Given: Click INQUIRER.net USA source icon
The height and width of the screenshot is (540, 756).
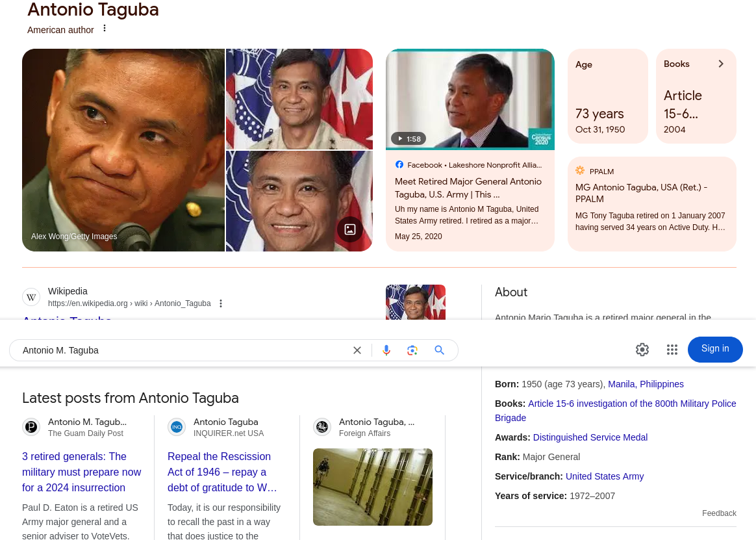Looking at the screenshot, I should click(177, 427).
